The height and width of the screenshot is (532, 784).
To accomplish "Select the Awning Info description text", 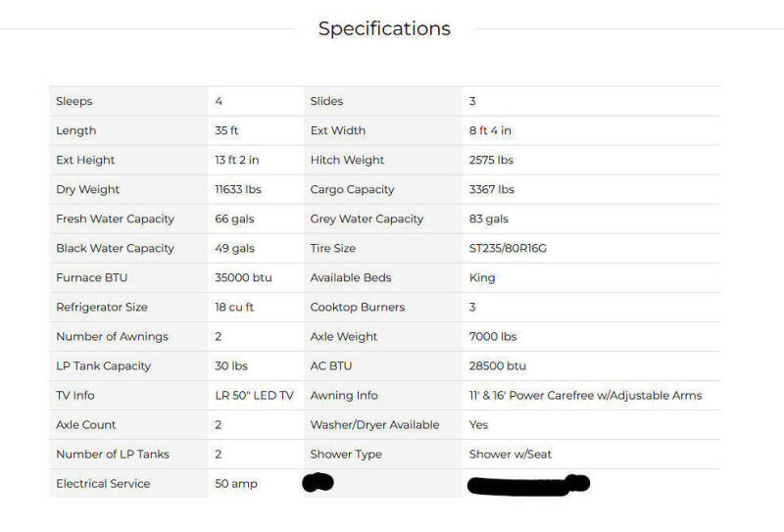I will 585,396.
